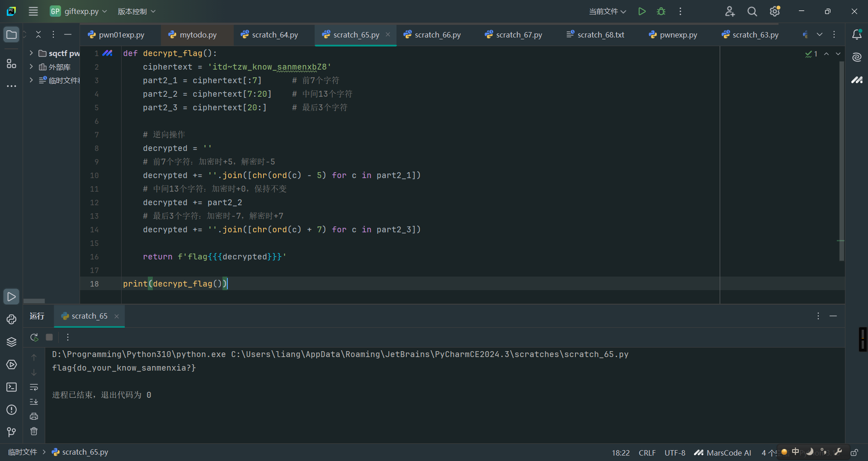The image size is (868, 461).
Task: Click the editor vertical scrollbar
Action: (x=841, y=161)
